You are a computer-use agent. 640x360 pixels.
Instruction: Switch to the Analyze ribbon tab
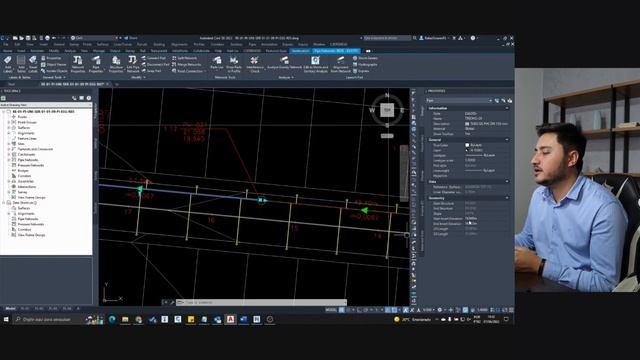click(70, 51)
